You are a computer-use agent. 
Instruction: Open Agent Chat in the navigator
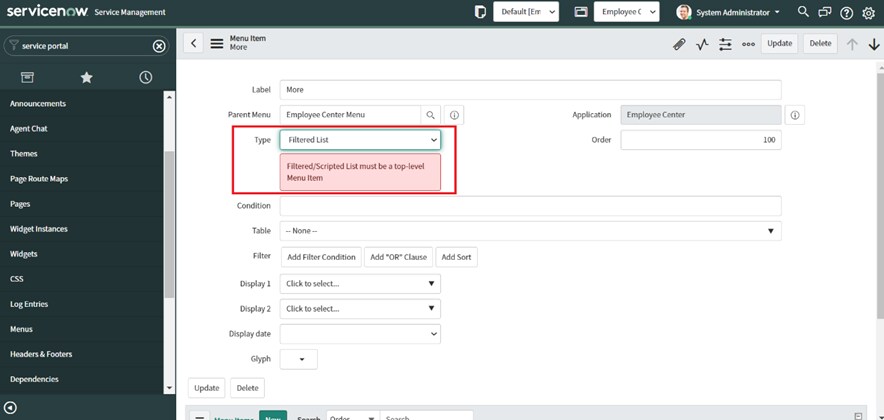(29, 129)
